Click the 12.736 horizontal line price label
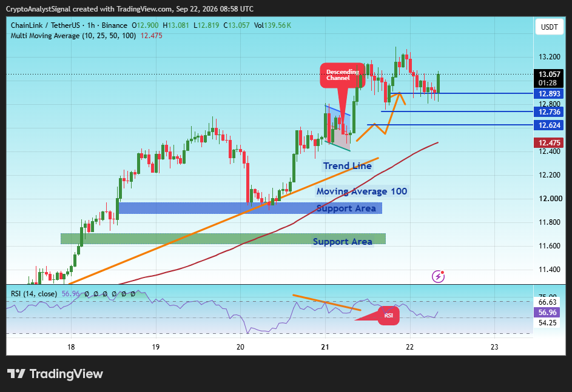 [x=549, y=112]
